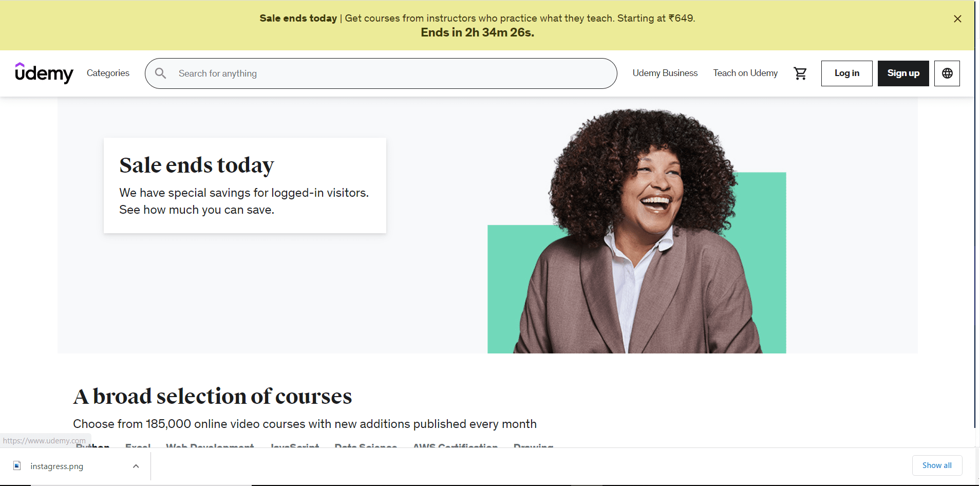Click the hero image of the smiling woman

pos(637,231)
